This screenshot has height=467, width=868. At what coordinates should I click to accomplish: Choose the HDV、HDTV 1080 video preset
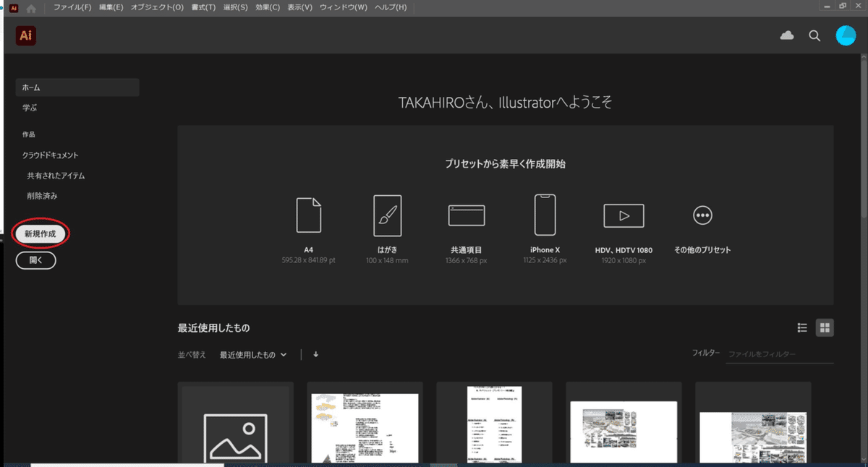(624, 230)
